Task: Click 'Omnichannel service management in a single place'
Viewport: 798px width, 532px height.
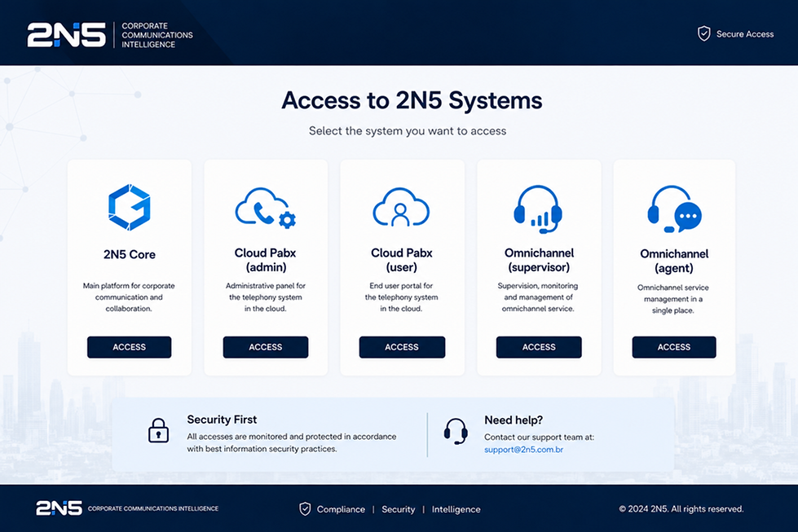Action: [672, 298]
